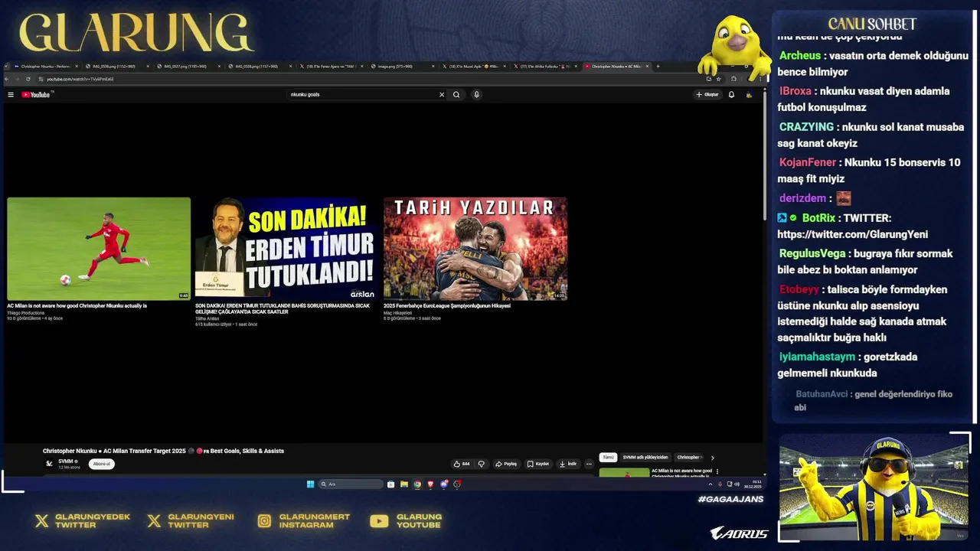Image resolution: width=980 pixels, height=551 pixels.
Task: Clear the 'nkunku goals' search text
Action: click(442, 95)
